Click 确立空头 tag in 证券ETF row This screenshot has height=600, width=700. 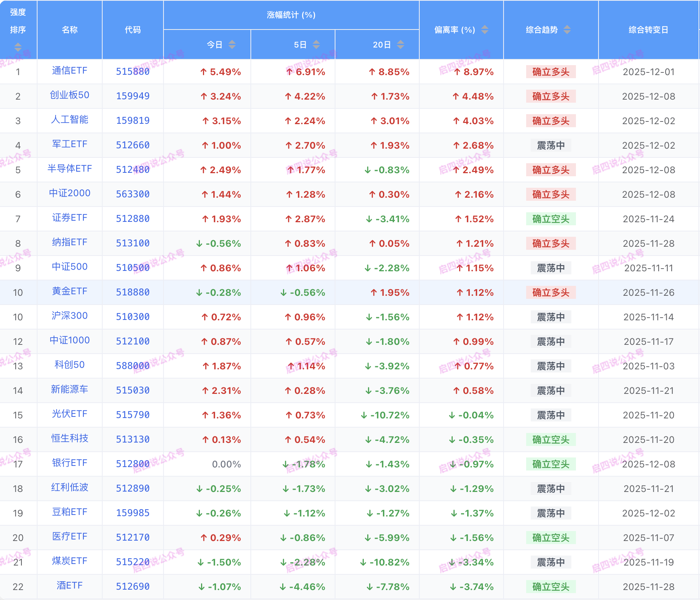pos(551,219)
